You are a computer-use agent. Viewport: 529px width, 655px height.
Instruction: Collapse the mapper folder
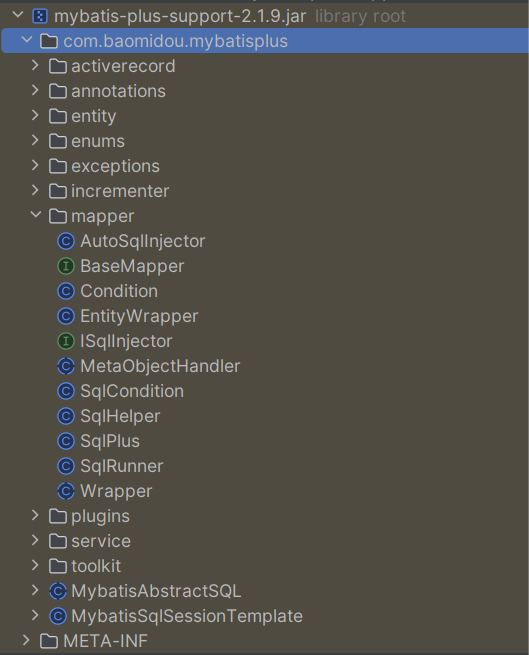(x=36, y=216)
